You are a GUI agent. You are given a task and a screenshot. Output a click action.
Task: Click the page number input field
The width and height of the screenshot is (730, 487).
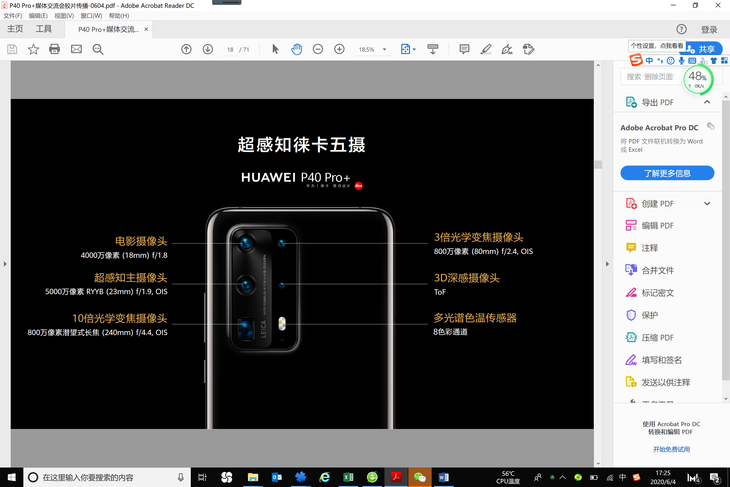click(x=230, y=49)
